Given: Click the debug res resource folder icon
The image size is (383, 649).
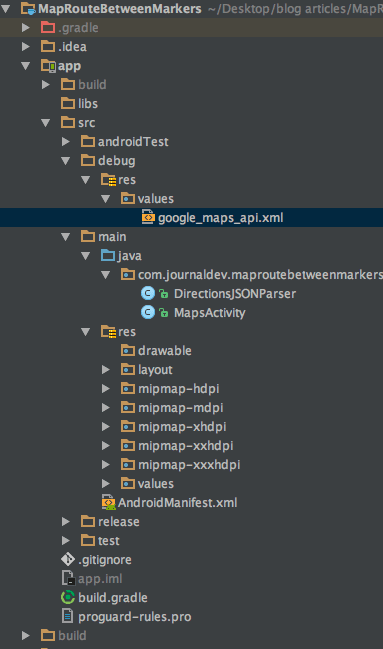Looking at the screenshot, I should click(x=108, y=180).
